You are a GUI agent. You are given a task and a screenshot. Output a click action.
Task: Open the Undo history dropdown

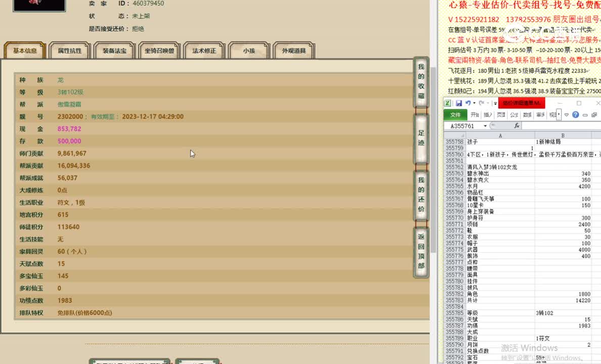click(x=474, y=103)
